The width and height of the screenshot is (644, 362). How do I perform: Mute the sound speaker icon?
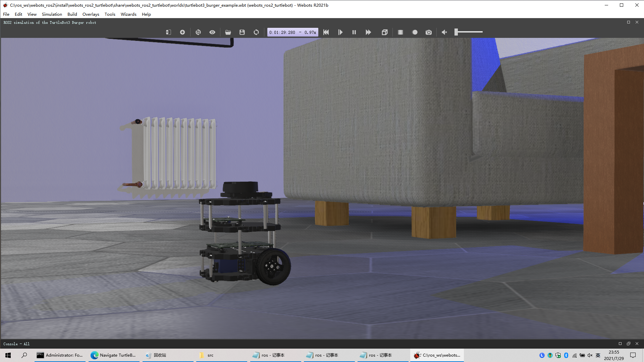444,32
